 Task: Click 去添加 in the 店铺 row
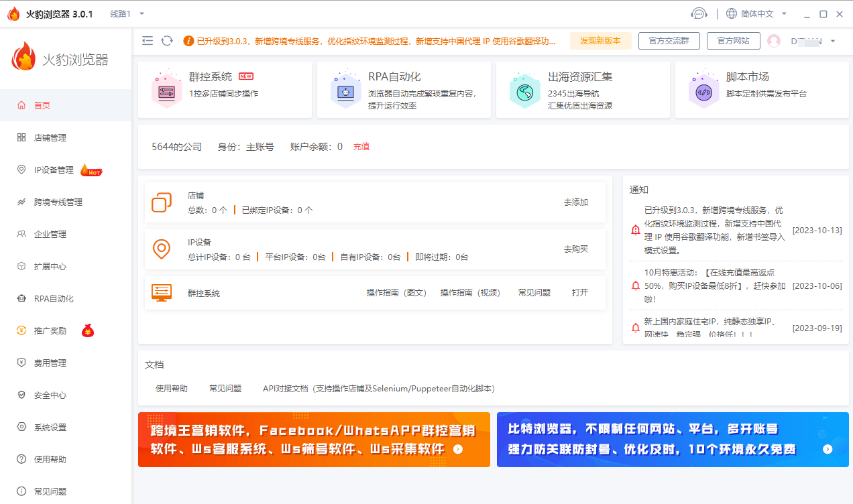[575, 202]
